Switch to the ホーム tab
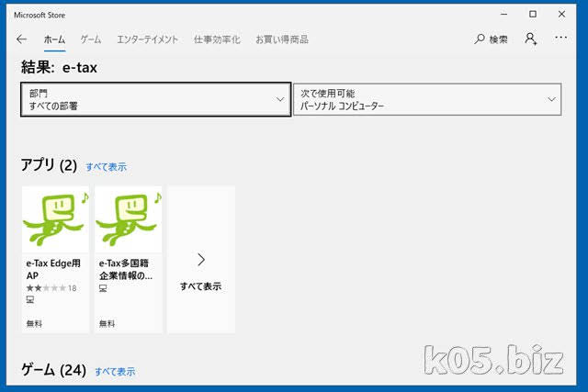The width and height of the screenshot is (588, 392). click(54, 39)
